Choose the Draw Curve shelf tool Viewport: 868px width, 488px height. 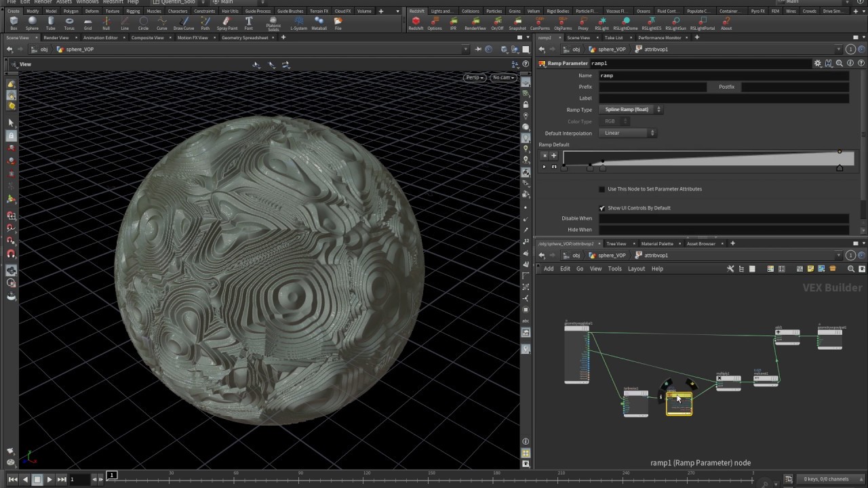pyautogui.click(x=183, y=23)
